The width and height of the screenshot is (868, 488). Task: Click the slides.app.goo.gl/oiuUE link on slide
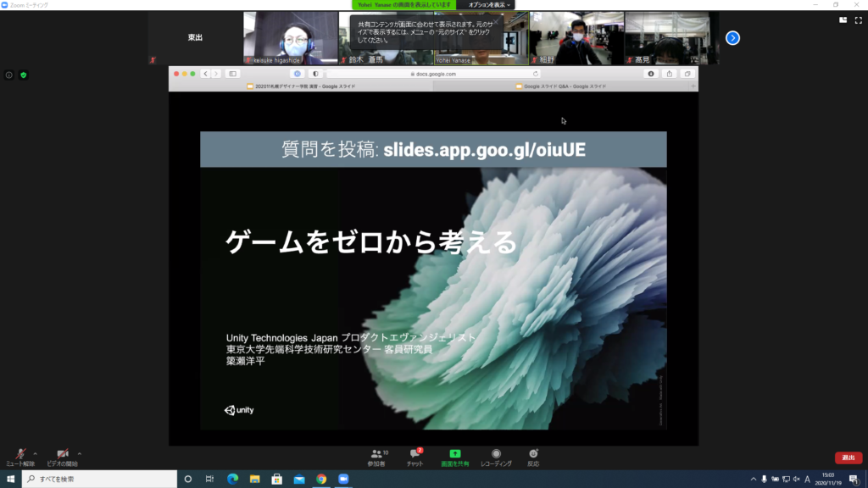click(x=484, y=150)
